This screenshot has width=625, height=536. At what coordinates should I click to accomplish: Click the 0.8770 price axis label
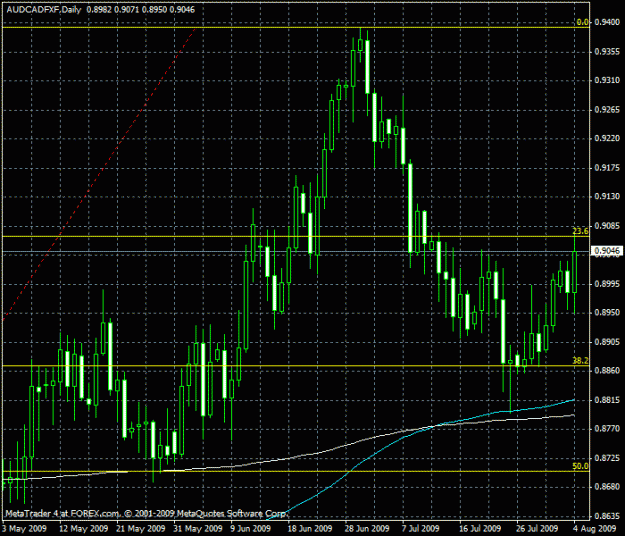[607, 429]
